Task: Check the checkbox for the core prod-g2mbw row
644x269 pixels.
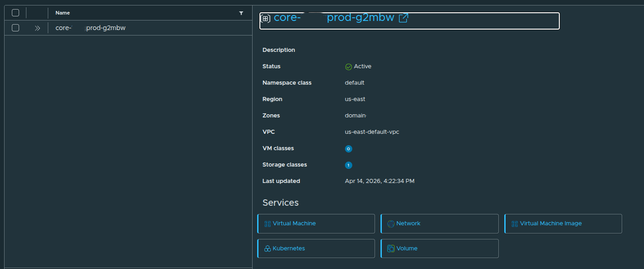Action: click(15, 28)
